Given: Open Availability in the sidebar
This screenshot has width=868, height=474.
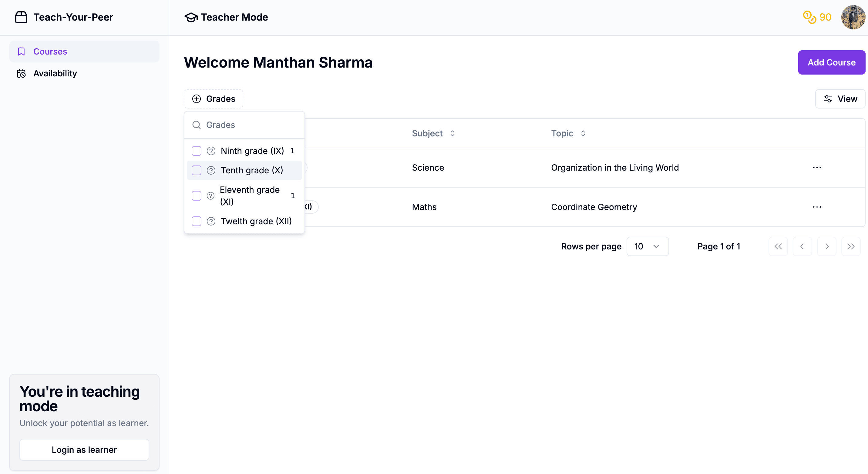Looking at the screenshot, I should click(55, 73).
